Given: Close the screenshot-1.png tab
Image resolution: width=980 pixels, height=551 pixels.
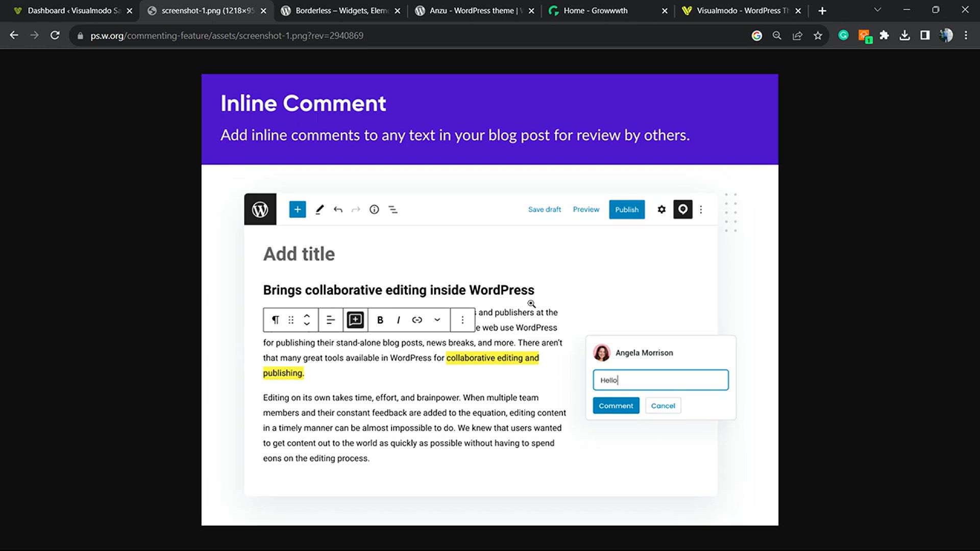Looking at the screenshot, I should coord(263,11).
